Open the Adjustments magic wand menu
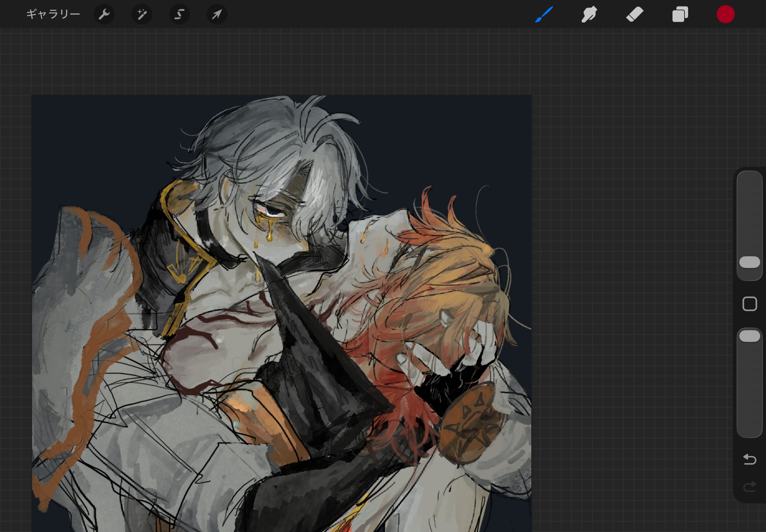This screenshot has width=766, height=532. [x=142, y=15]
